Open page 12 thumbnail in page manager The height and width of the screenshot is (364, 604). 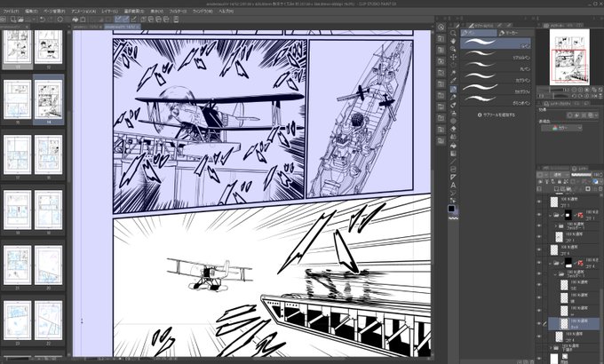[x=49, y=46]
